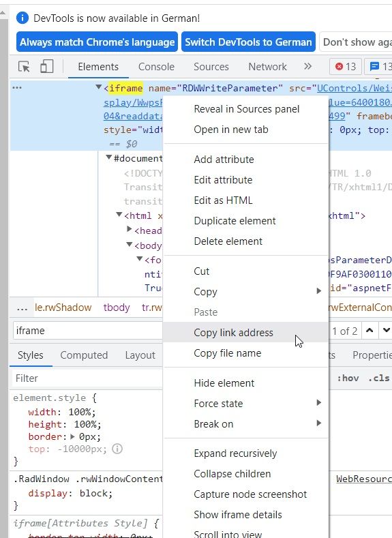Viewport: 392px width, 538px height.
Task: Switch to the Console tab
Action: click(x=156, y=67)
